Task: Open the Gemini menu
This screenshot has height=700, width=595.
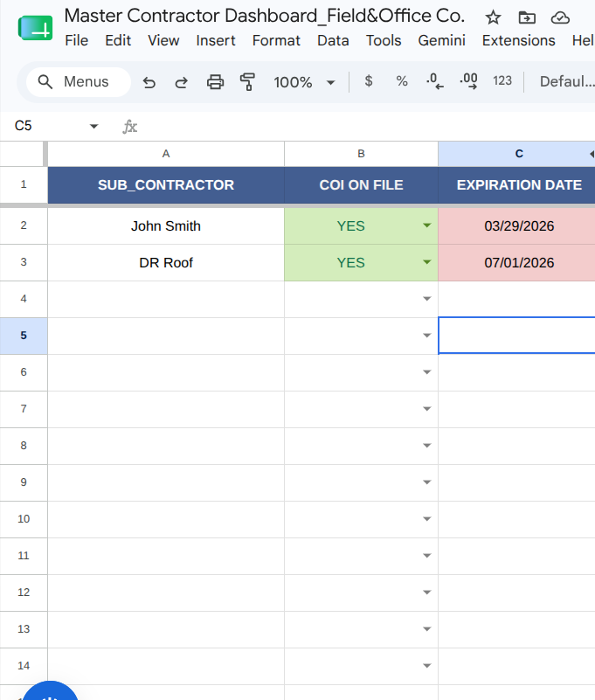Action: pyautogui.click(x=441, y=40)
